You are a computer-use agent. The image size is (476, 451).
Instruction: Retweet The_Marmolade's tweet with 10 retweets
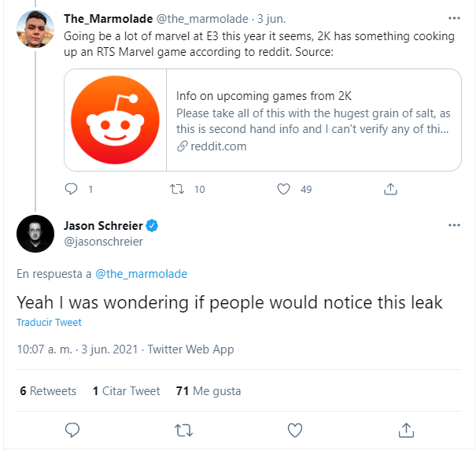pos(179,189)
